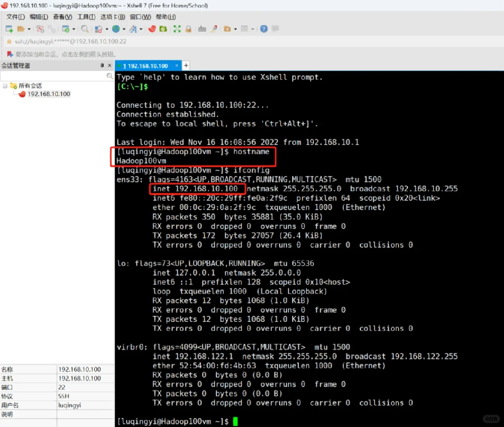Expand the globe encoding dropdown arrow
Image resolution: width=504 pixels, height=427 pixels.
coord(124,29)
